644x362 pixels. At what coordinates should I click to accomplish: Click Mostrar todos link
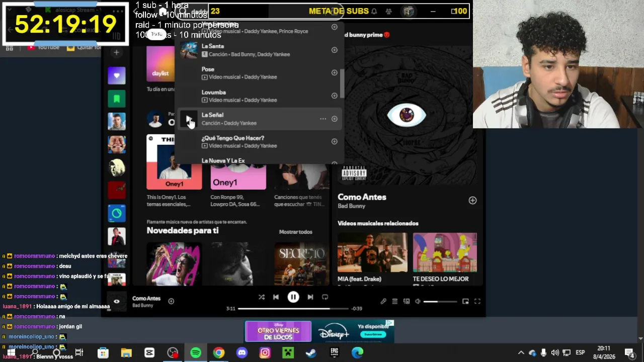click(x=296, y=232)
